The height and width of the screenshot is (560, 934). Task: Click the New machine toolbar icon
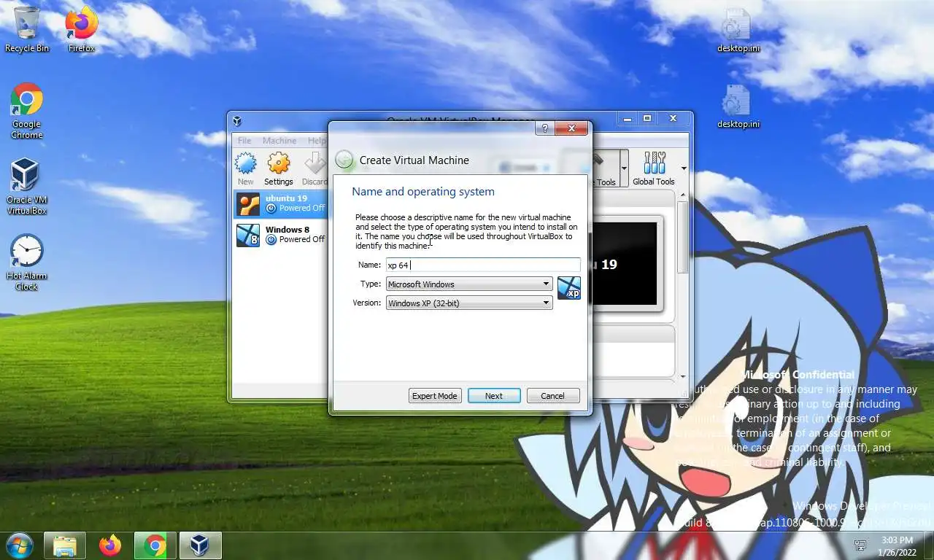tap(246, 169)
